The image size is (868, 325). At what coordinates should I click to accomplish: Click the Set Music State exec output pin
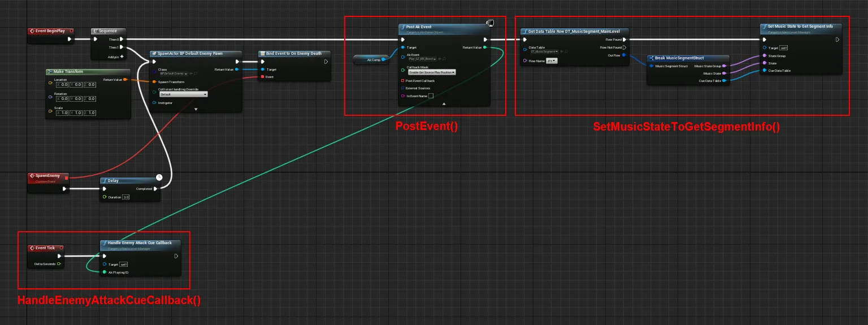point(837,40)
